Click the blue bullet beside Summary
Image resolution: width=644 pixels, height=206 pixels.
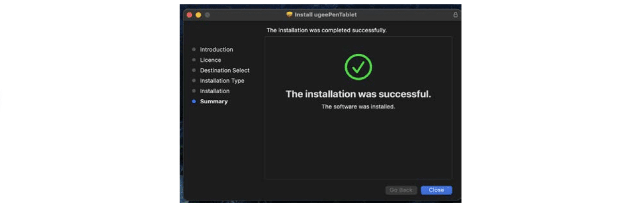(194, 101)
